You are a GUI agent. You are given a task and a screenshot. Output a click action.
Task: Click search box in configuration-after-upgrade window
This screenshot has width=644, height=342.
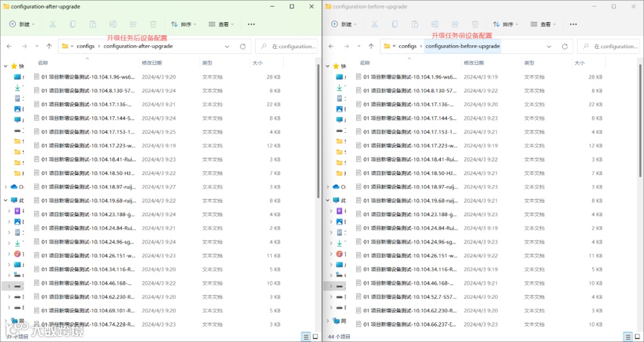(286, 46)
